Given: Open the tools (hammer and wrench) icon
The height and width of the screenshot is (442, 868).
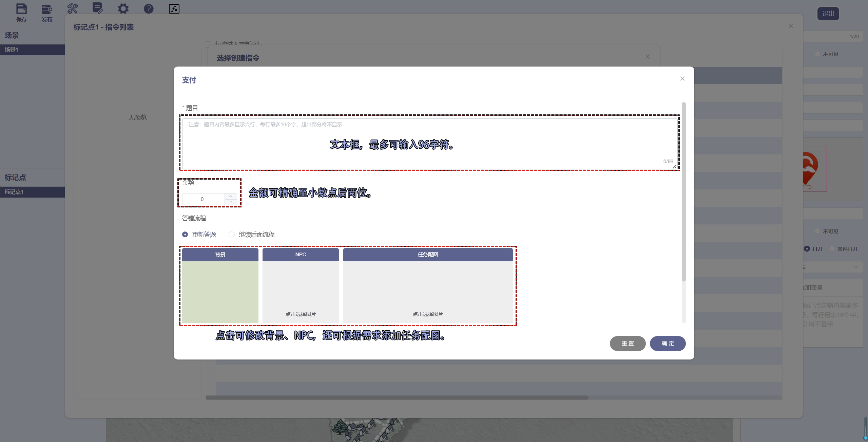Looking at the screenshot, I should [x=72, y=8].
